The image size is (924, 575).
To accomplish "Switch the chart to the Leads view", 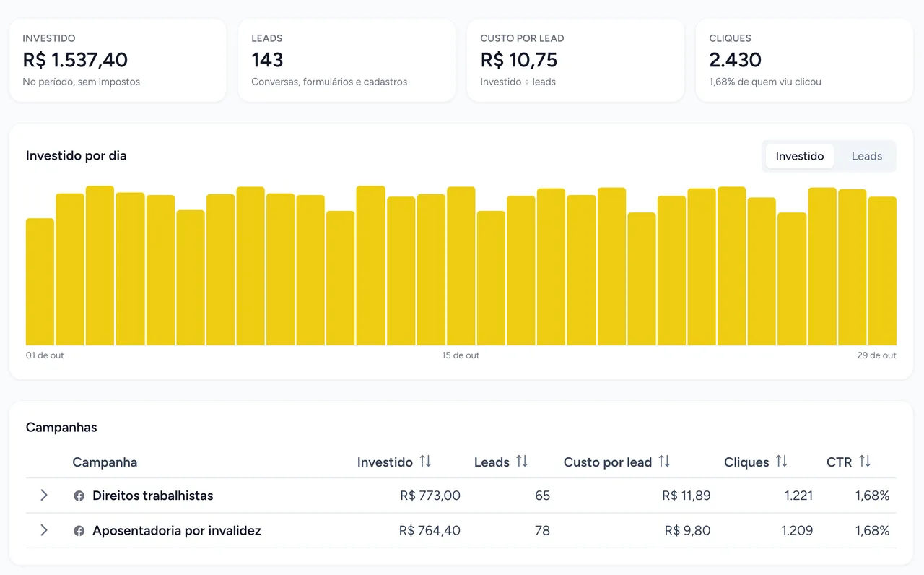I will click(866, 156).
